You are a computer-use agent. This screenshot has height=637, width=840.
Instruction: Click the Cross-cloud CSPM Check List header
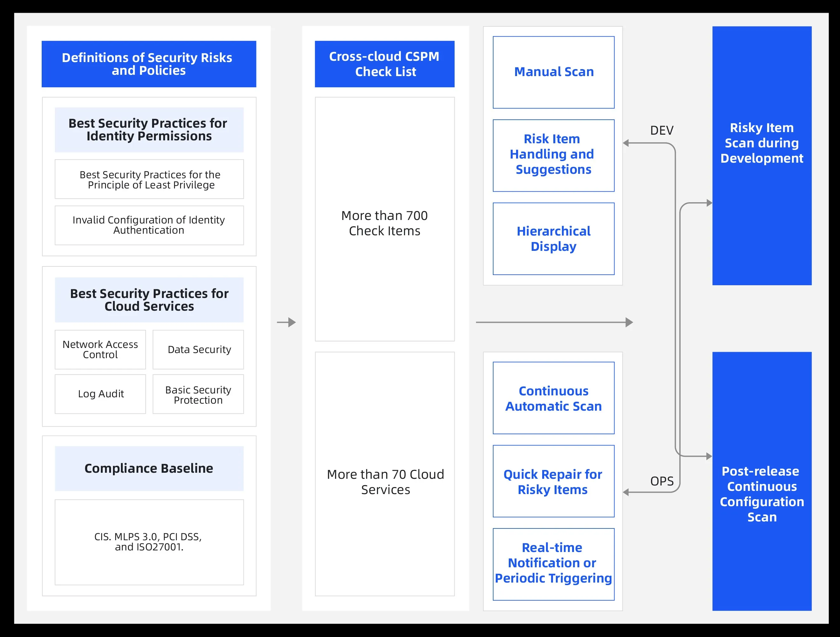[384, 64]
